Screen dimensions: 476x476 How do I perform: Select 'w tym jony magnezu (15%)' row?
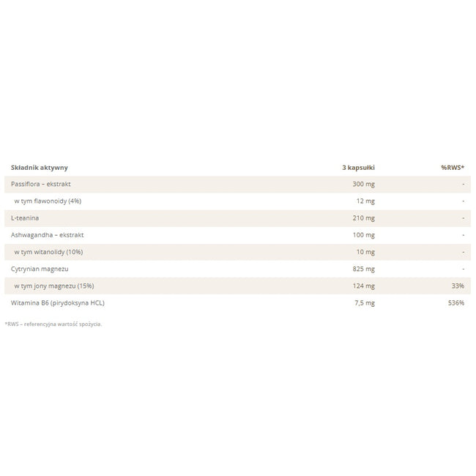[x=237, y=286]
